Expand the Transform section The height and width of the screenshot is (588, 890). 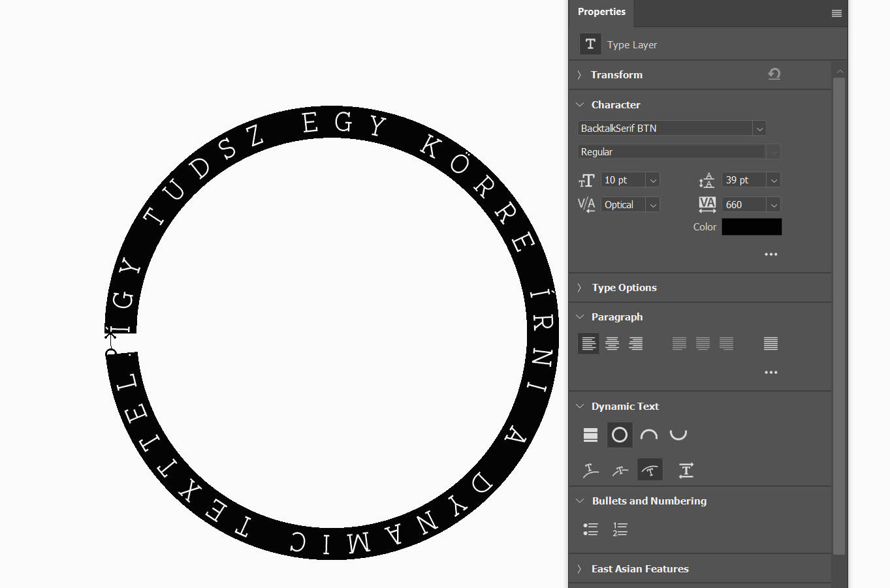579,75
